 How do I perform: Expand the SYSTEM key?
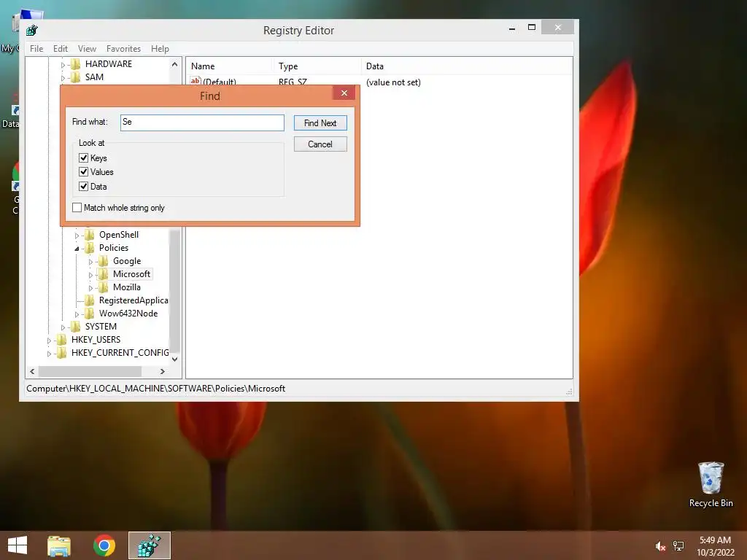(63, 327)
